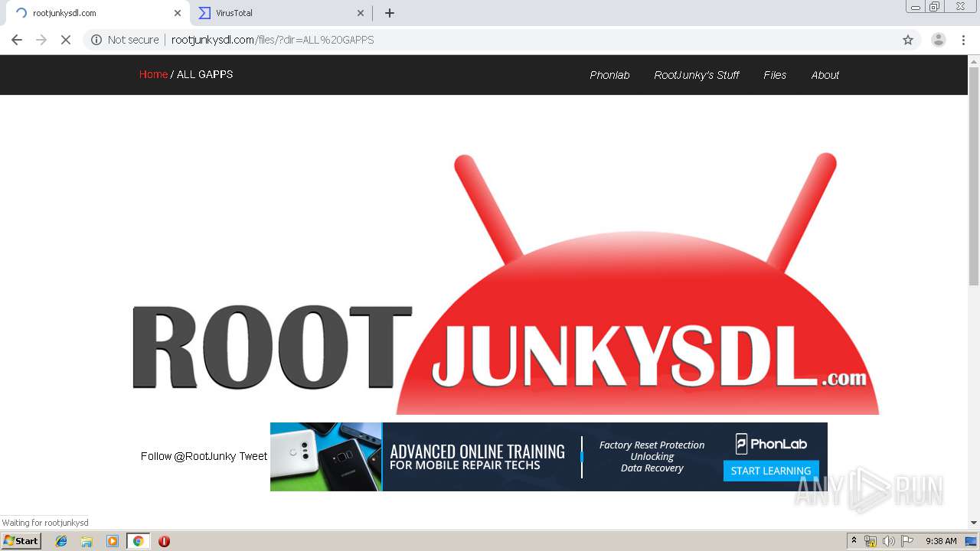Open the Files menu item
This screenshot has width=980, height=551.
(775, 75)
